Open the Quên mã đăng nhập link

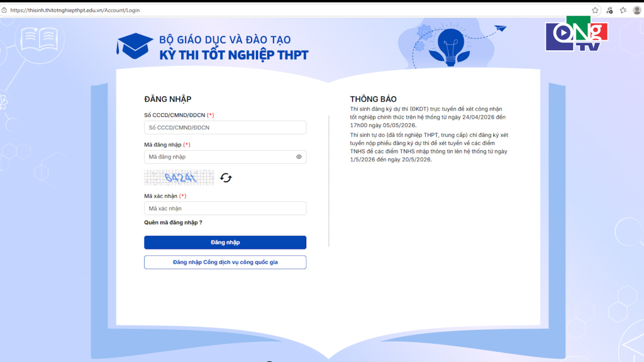(x=173, y=222)
